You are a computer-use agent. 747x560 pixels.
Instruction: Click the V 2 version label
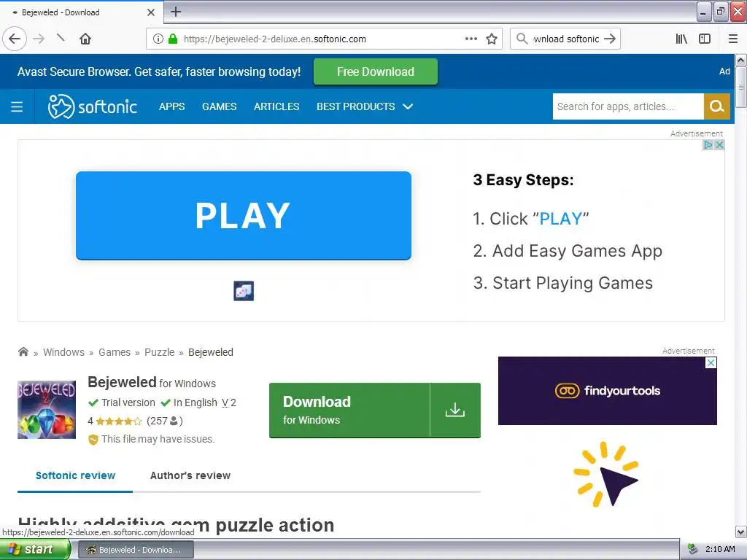[x=229, y=402]
